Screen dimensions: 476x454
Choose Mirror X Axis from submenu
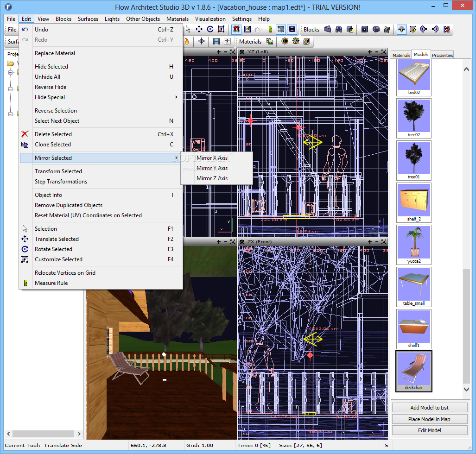pyautogui.click(x=217, y=158)
